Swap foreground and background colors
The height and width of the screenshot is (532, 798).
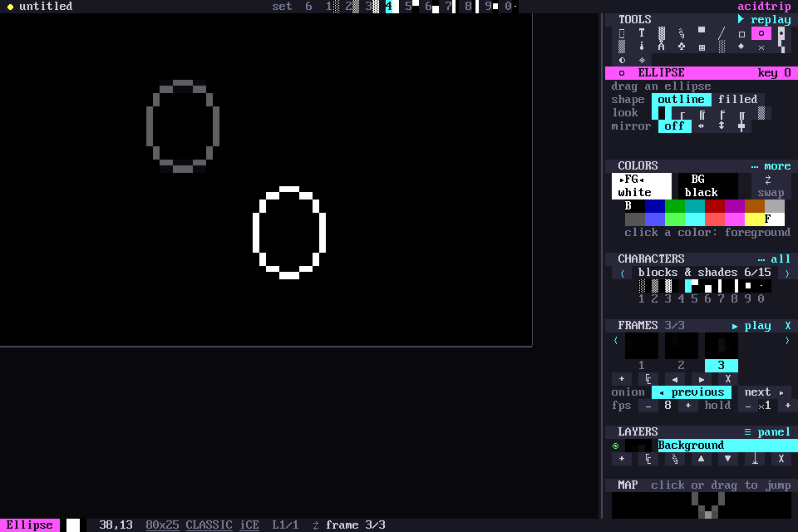click(771, 186)
